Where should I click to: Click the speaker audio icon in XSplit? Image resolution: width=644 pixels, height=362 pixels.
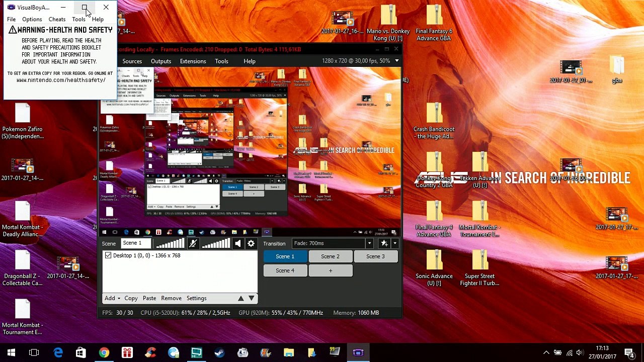pyautogui.click(x=237, y=243)
